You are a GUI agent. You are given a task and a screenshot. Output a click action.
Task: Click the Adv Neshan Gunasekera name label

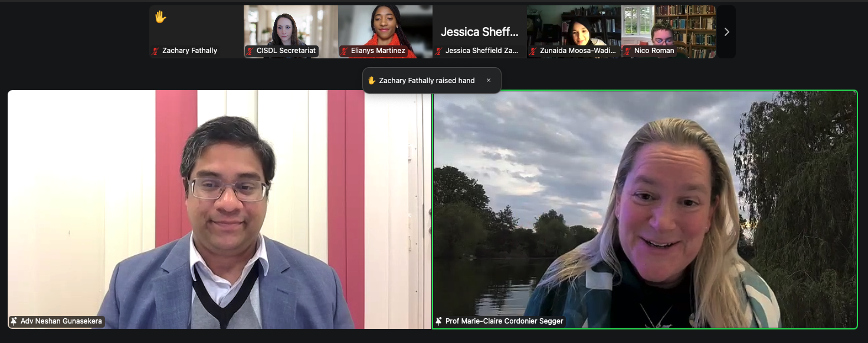click(x=61, y=321)
